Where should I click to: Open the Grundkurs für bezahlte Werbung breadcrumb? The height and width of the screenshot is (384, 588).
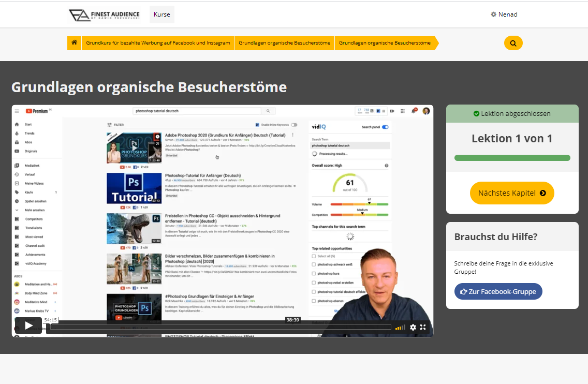[158, 43]
